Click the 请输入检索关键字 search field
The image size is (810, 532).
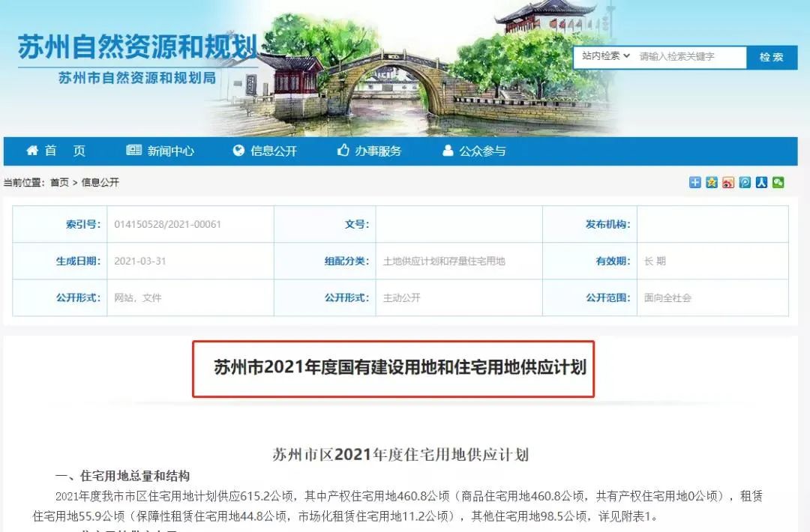(690, 57)
